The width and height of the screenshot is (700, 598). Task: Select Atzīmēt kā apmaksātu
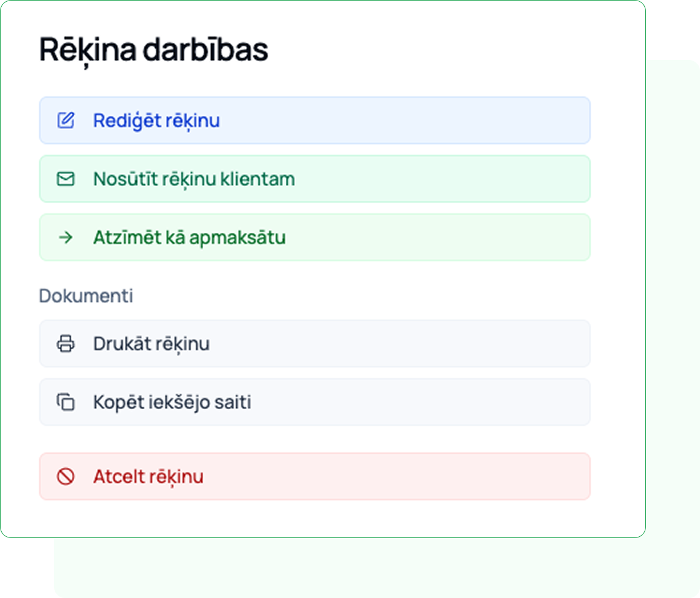point(315,238)
